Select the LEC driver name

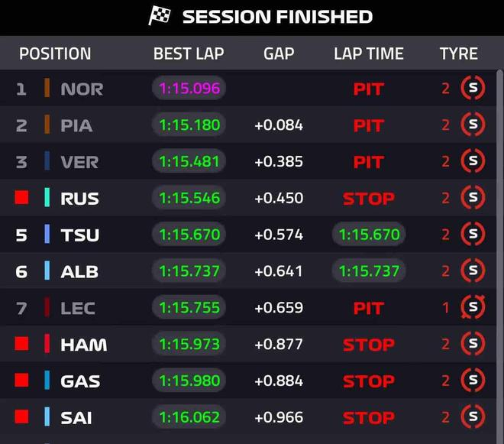(78, 308)
